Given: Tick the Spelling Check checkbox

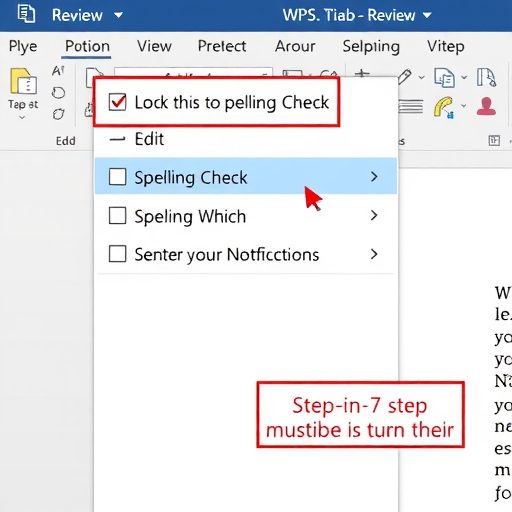Looking at the screenshot, I should [x=117, y=176].
